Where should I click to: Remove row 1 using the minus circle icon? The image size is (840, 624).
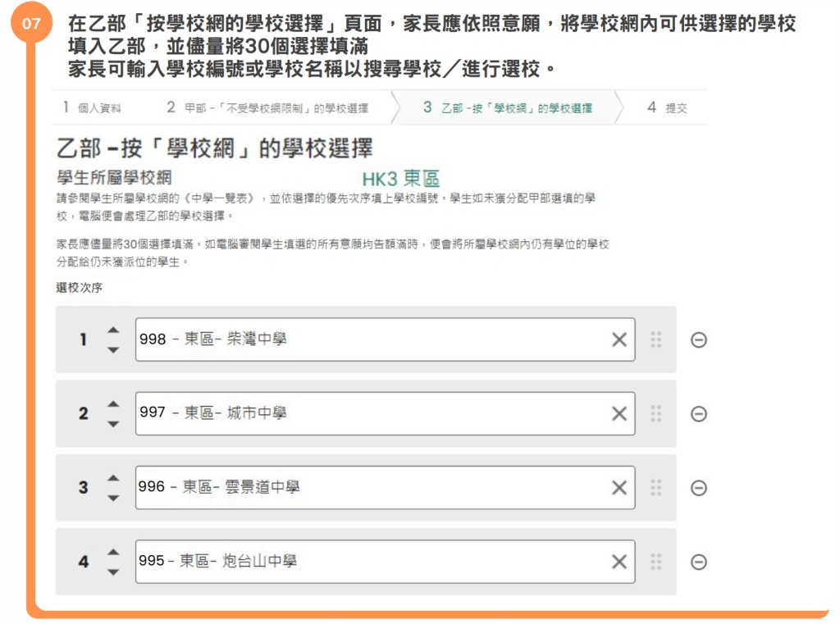click(699, 339)
